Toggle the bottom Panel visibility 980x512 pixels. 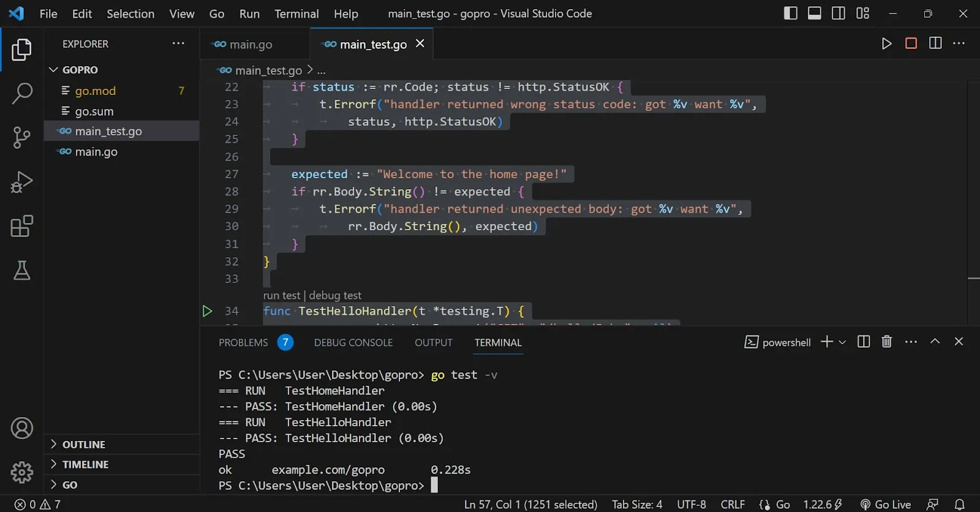tap(815, 13)
